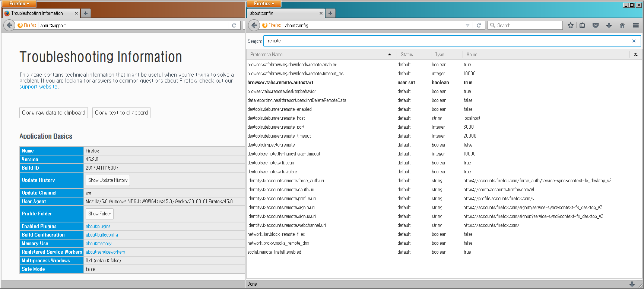Click Copy text to clipboard
644x289 pixels.
(121, 113)
